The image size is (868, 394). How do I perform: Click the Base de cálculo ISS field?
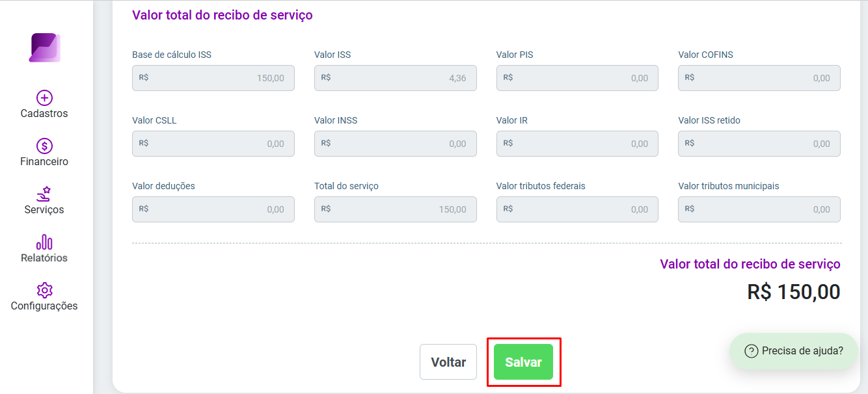click(213, 78)
